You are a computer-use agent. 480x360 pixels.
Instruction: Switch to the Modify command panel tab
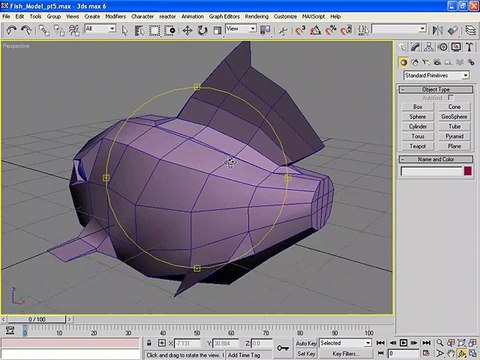click(x=415, y=47)
